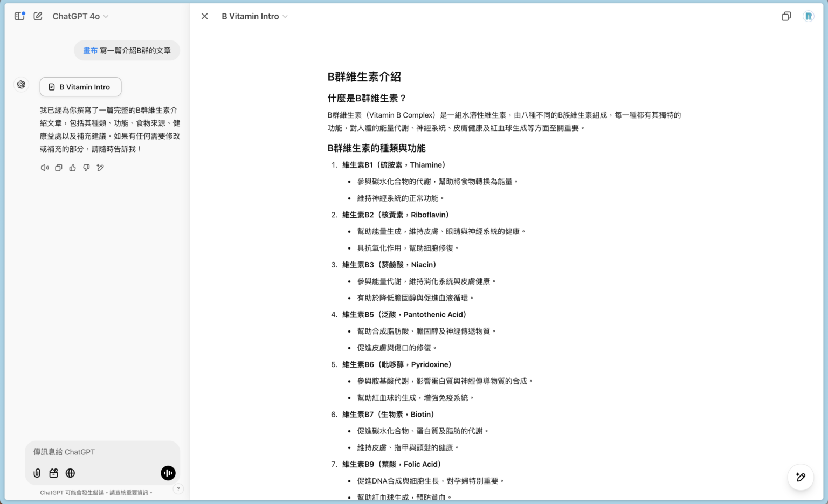Enable web search with globe icon
Image resolution: width=828 pixels, height=504 pixels.
click(x=70, y=473)
